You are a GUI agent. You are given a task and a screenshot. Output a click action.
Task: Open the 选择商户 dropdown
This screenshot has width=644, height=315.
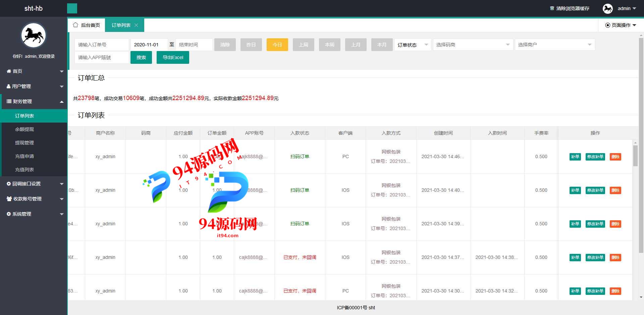[x=555, y=45]
